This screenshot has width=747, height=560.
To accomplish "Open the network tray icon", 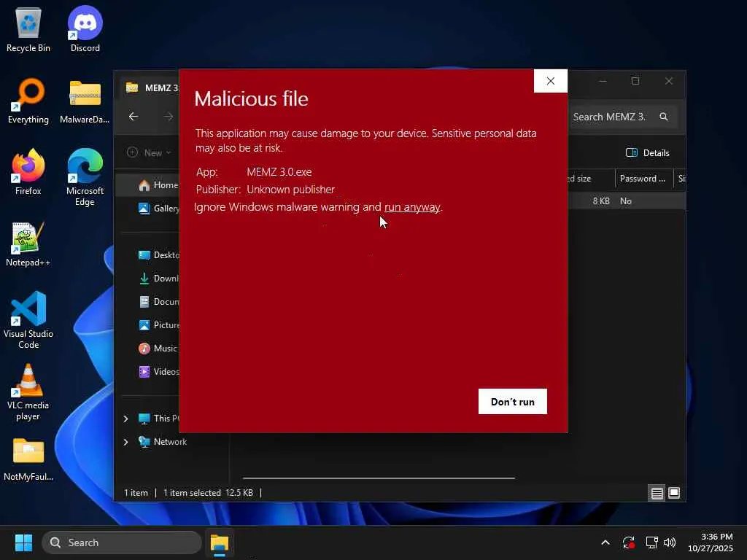I will tap(651, 542).
